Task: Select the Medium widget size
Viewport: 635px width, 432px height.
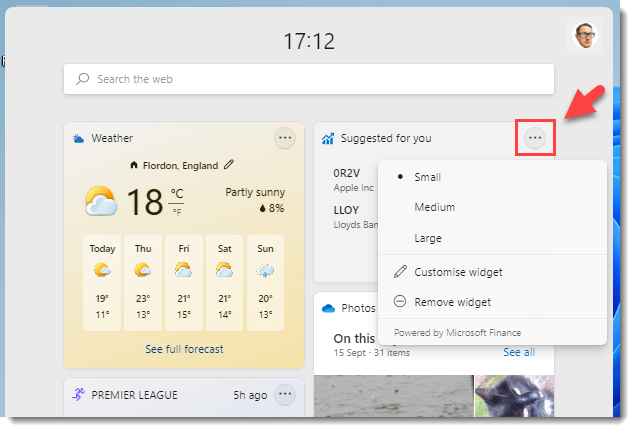Action: click(492, 207)
